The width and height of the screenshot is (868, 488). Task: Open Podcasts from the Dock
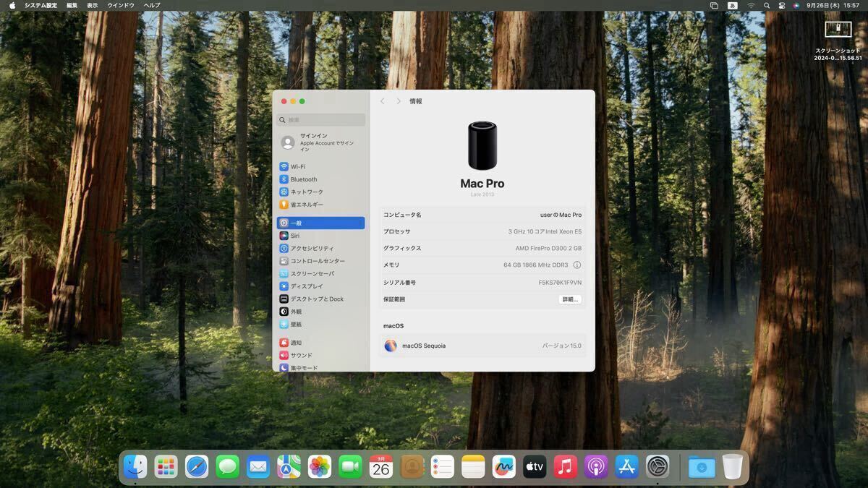(596, 467)
